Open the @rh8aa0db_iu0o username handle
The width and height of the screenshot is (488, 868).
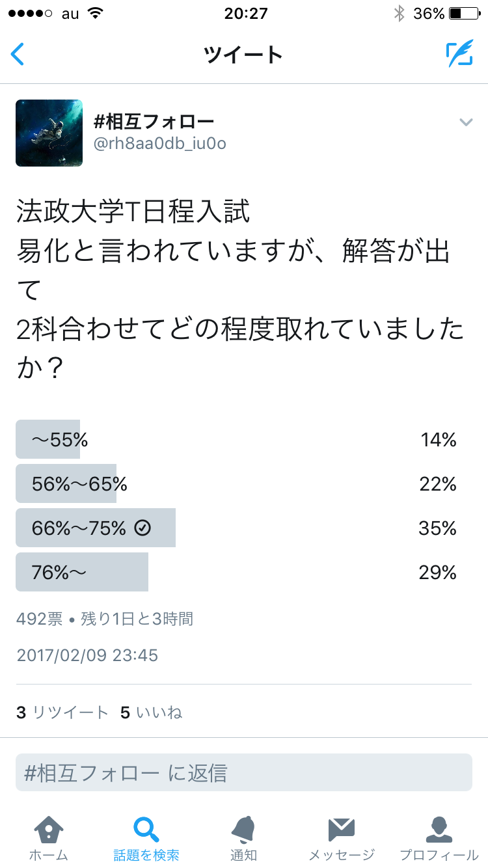point(160,144)
